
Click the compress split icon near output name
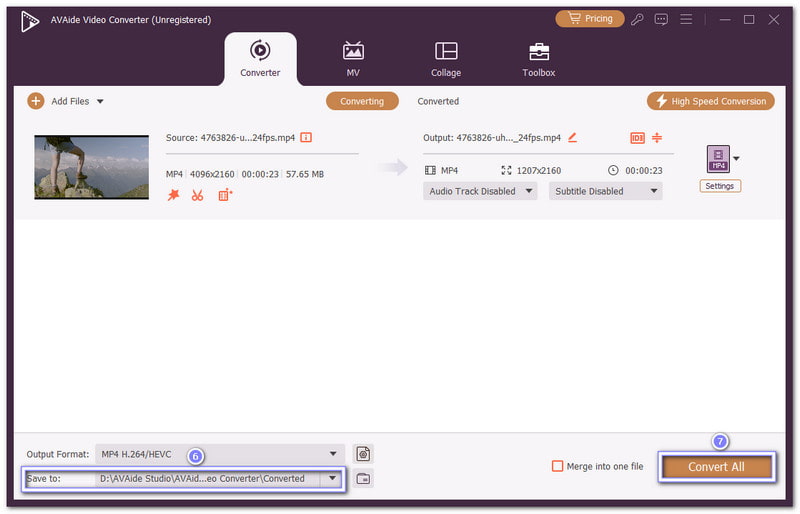click(657, 138)
